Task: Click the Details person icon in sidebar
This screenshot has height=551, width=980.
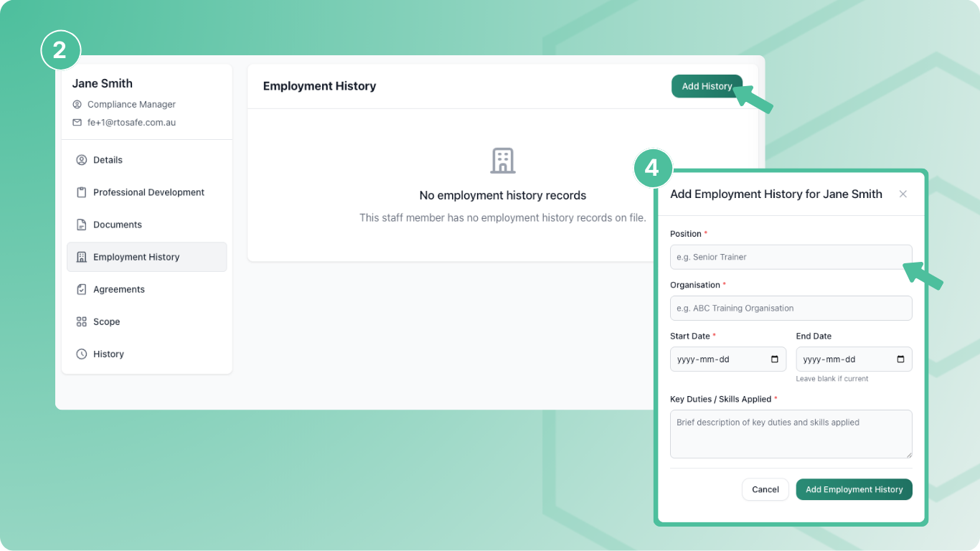Action: (x=81, y=159)
